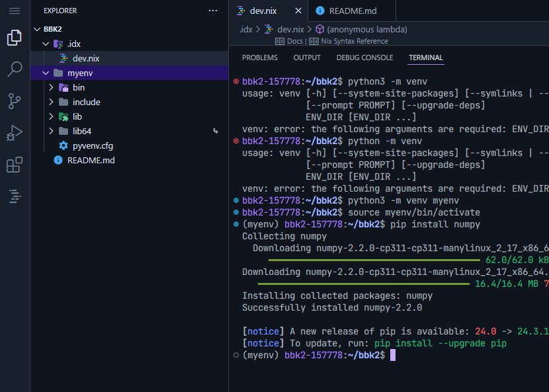Click the terminal cursor at the prompt
The width and height of the screenshot is (549, 392).
pyautogui.click(x=393, y=355)
